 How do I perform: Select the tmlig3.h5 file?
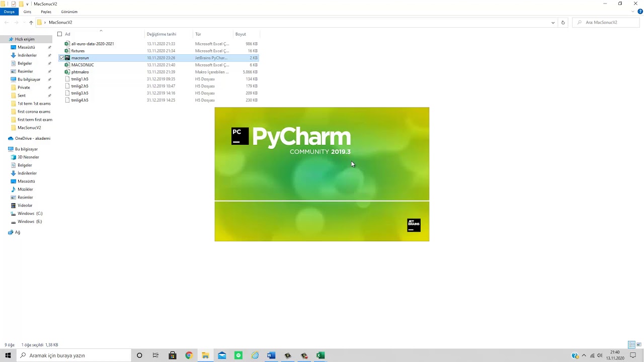tap(79, 93)
